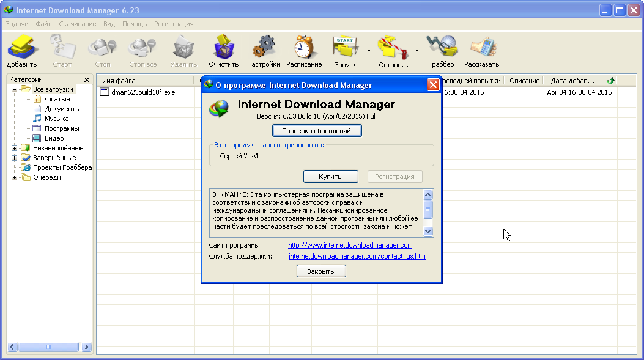Click the Запуск start queue icon

[x=346, y=47]
